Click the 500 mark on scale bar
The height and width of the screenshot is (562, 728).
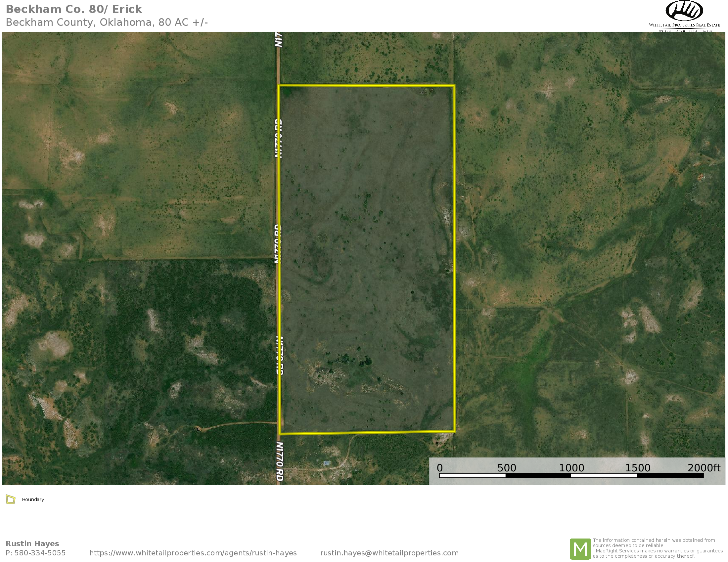[x=506, y=468]
